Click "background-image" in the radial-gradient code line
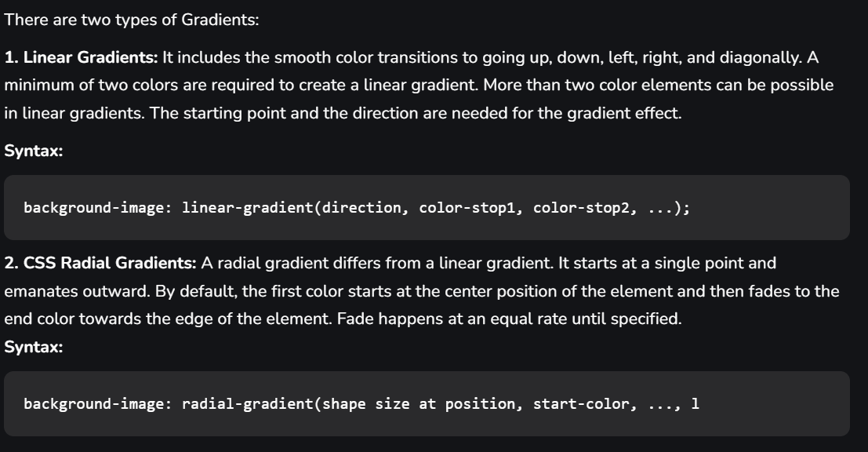This screenshot has width=868, height=452. click(x=93, y=404)
